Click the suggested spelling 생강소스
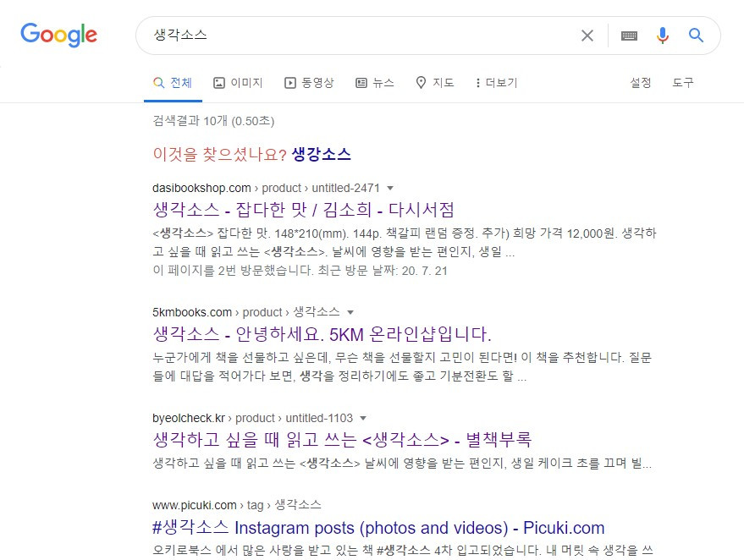This screenshot has height=560, width=744. [x=322, y=154]
